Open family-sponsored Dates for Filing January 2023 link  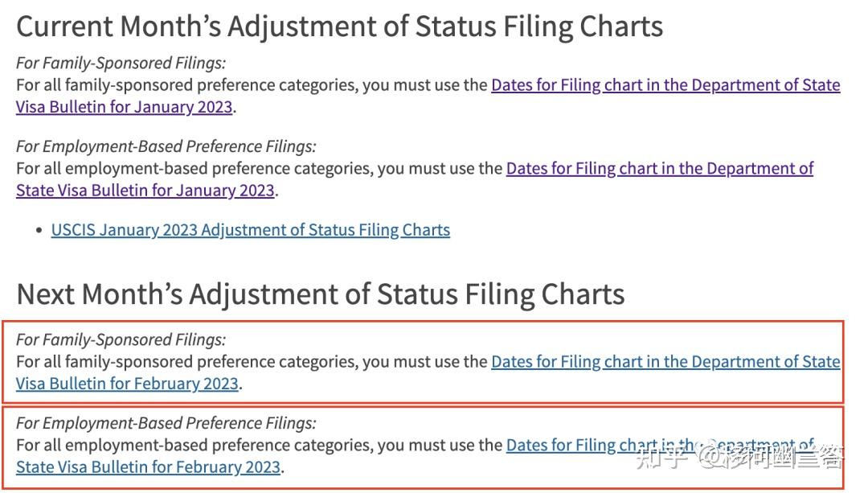665,85
